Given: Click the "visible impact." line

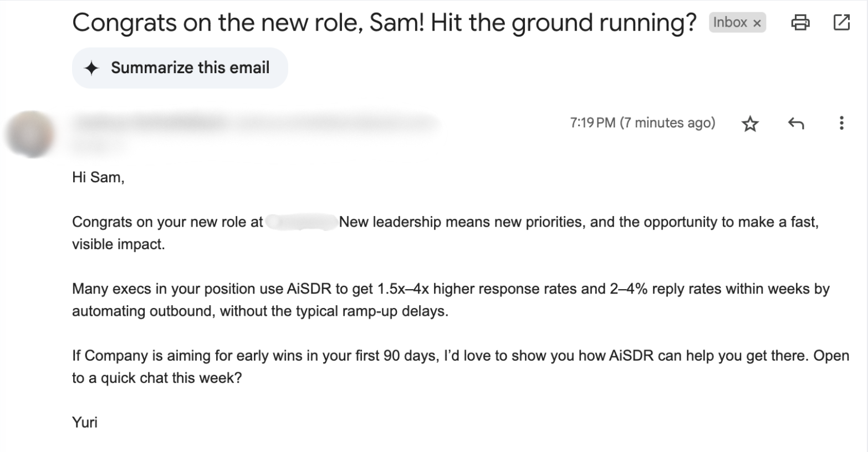Looking at the screenshot, I should click(119, 244).
